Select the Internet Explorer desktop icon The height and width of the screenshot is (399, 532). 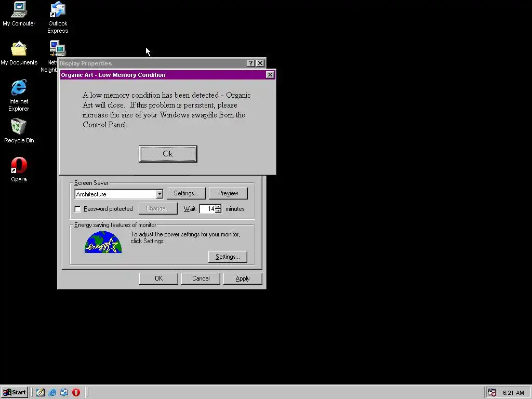point(19,96)
